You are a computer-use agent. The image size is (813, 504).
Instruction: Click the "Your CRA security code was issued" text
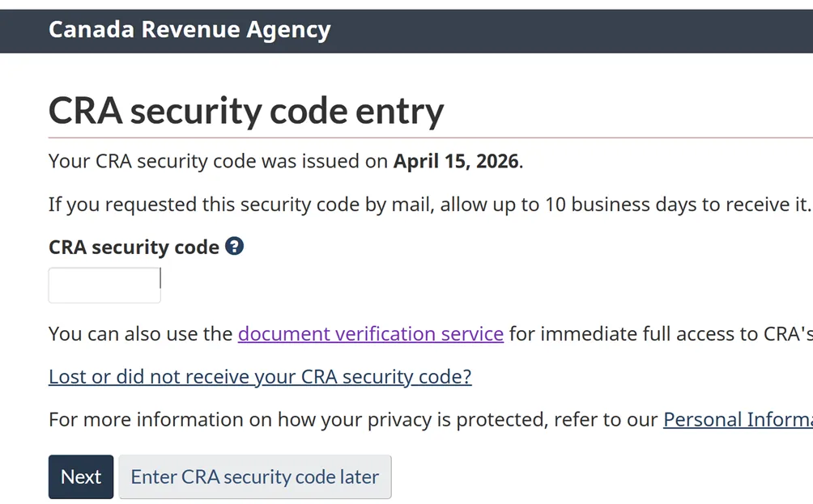(219, 161)
